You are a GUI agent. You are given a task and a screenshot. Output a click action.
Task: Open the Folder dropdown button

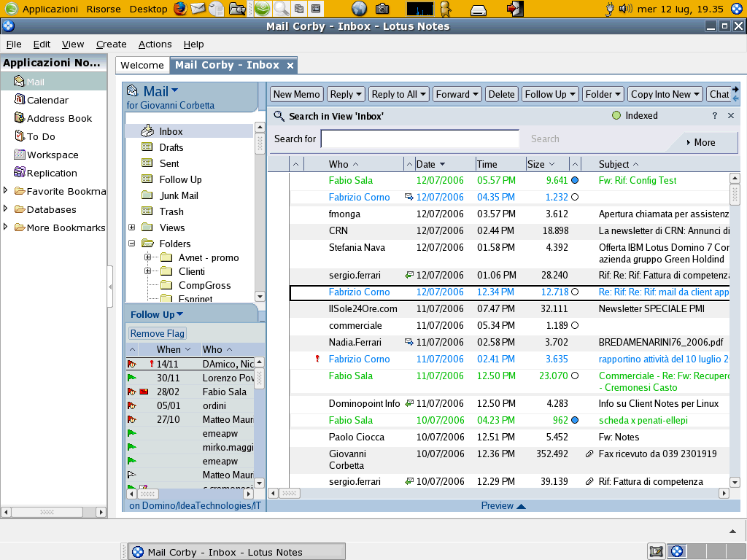603,94
